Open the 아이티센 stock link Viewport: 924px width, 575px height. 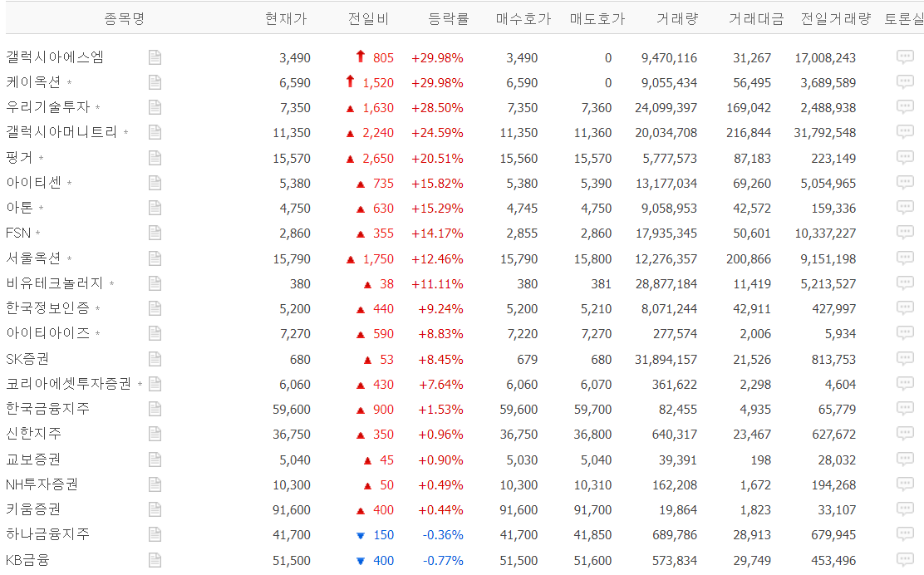click(x=33, y=183)
